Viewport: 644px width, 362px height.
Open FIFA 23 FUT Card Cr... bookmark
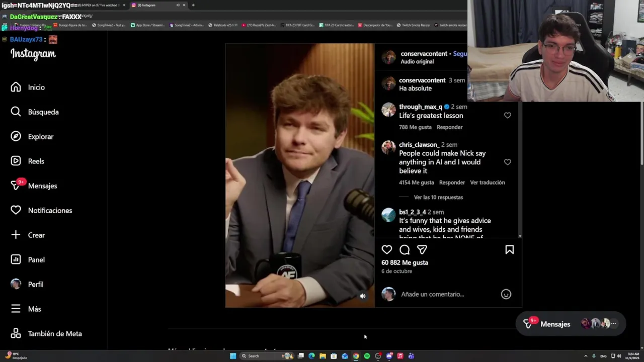tap(297, 25)
